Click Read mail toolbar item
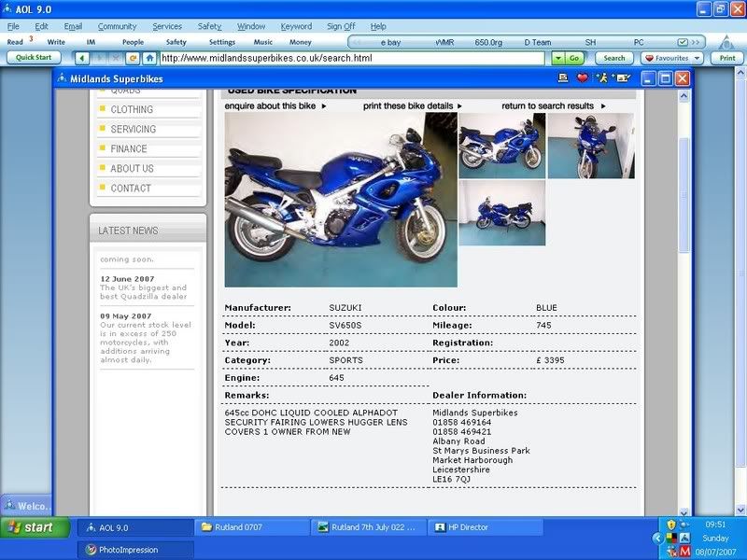The height and width of the screenshot is (560, 747). (x=15, y=42)
